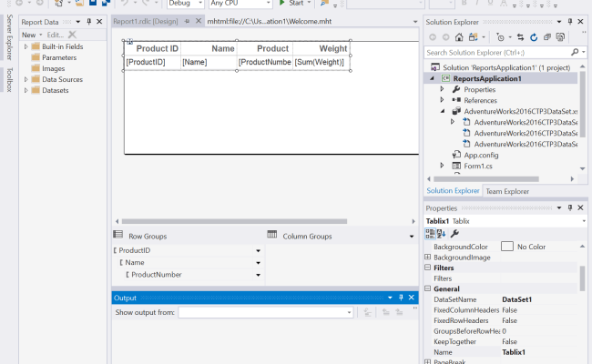Switch to Team Explorer tab
The image size is (592, 364).
507,191
